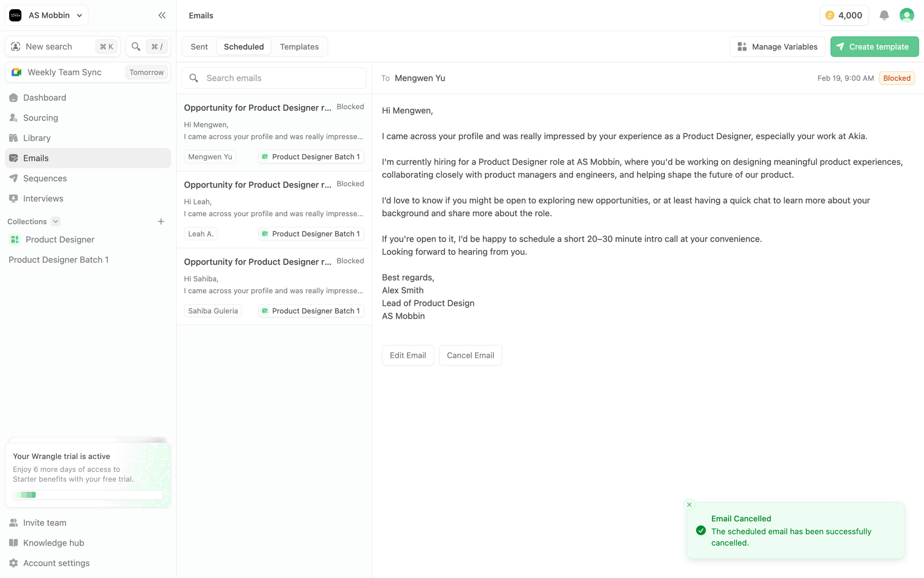The image size is (924, 578).
Task: Click the AS Mobbin logo icon
Action: coord(15,15)
